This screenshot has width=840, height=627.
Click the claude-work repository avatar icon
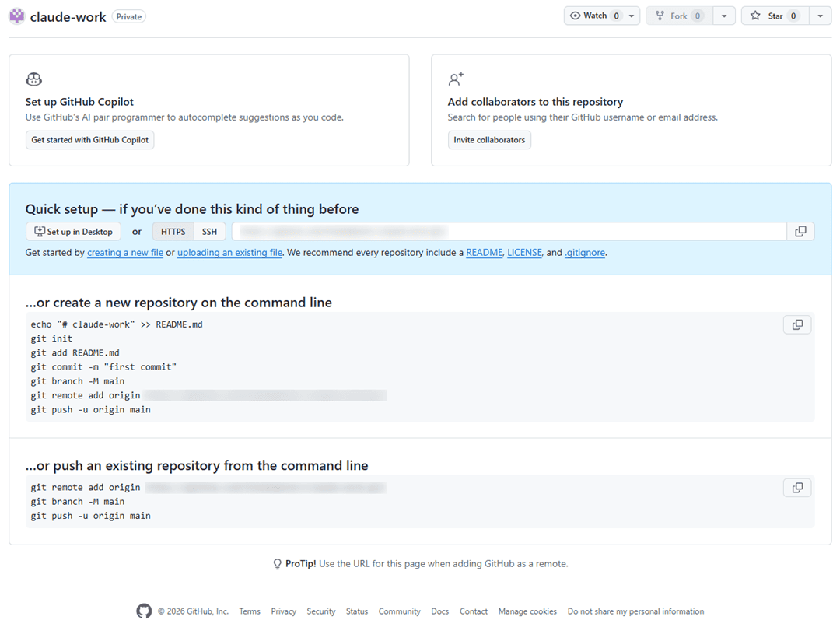coord(16,16)
